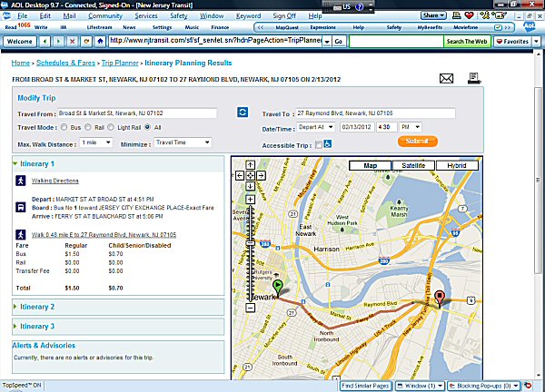The height and width of the screenshot is (392, 545).
Task: Click the date field 02/13/2012
Action: (357, 127)
